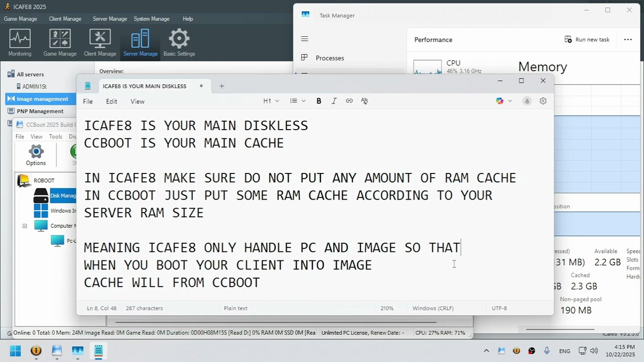Click 210% zoom level in Notepad status bar
644x362 pixels.
pos(386,308)
